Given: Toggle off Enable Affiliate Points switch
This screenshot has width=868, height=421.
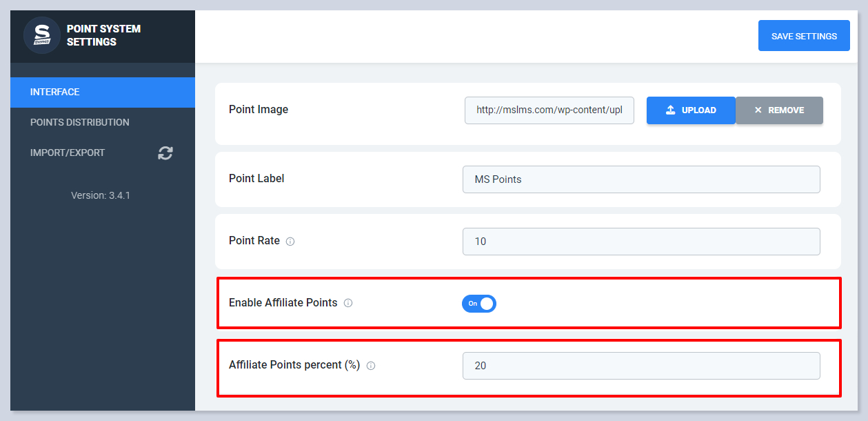Looking at the screenshot, I should click(x=479, y=304).
